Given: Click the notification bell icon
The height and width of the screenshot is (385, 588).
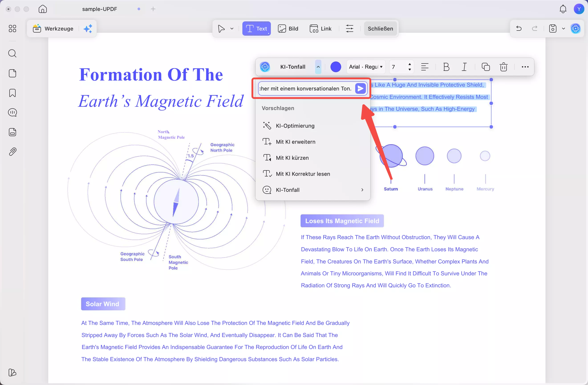Looking at the screenshot, I should click(x=563, y=9).
